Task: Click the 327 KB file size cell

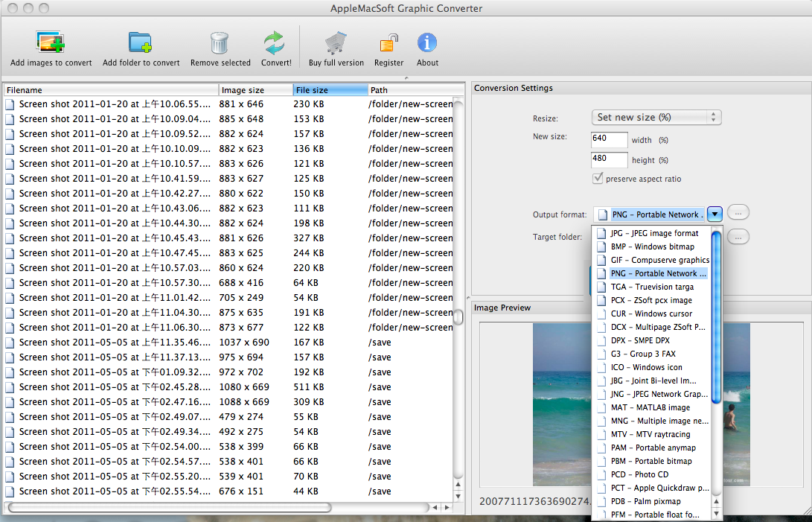Action: coord(309,238)
